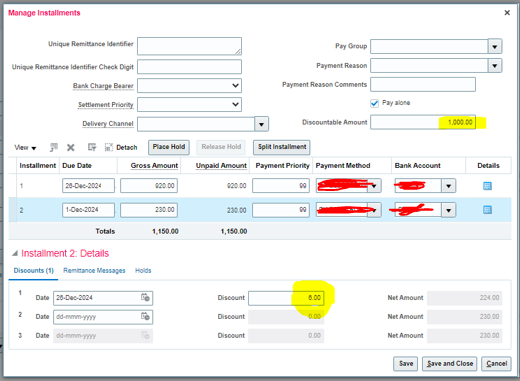Click the Gross Amount column header
The height and width of the screenshot is (381, 520).
pyautogui.click(x=154, y=165)
